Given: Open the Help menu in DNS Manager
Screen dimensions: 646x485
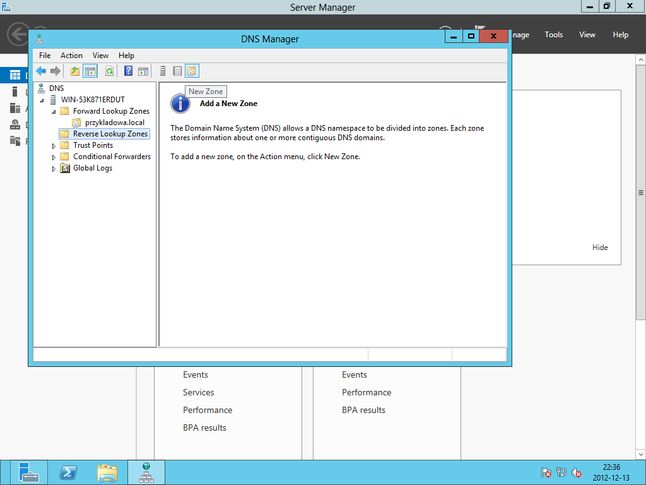Looking at the screenshot, I should click(x=126, y=55).
